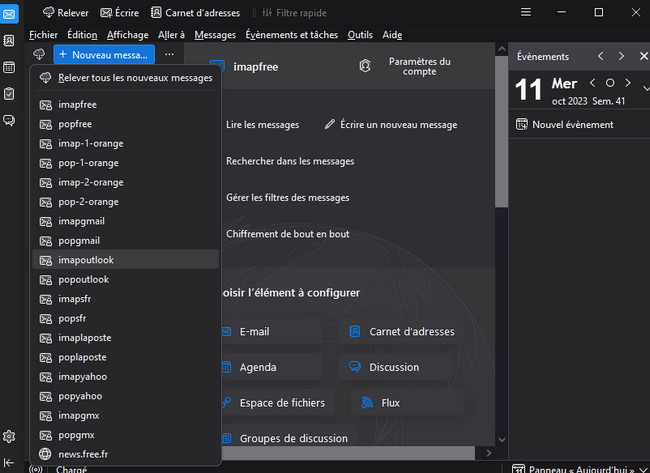The width and height of the screenshot is (650, 473).
Task: Open the folder pane three-dots options
Action: (169, 54)
